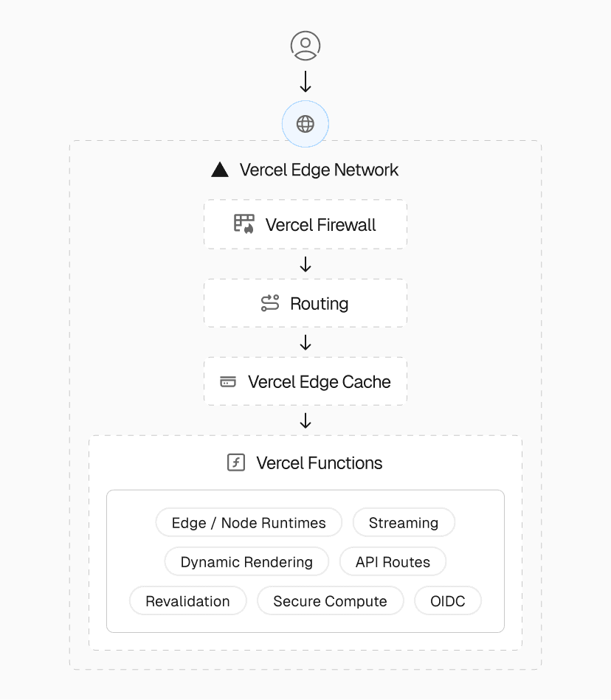Click the Revalidation pill

pos(187,601)
